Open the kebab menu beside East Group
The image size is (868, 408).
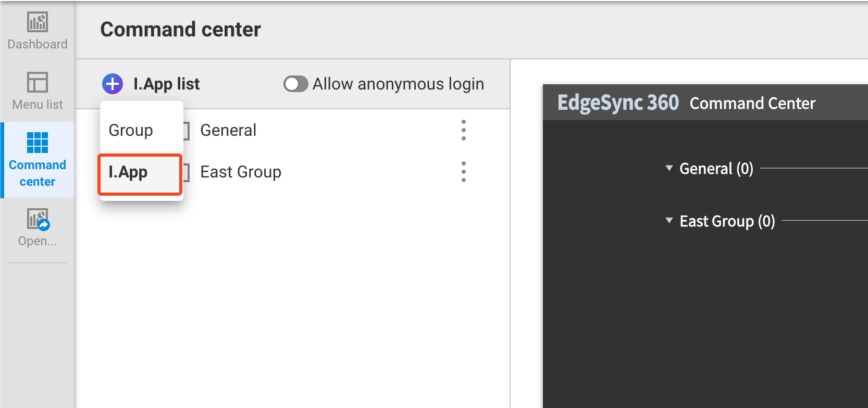[x=463, y=171]
